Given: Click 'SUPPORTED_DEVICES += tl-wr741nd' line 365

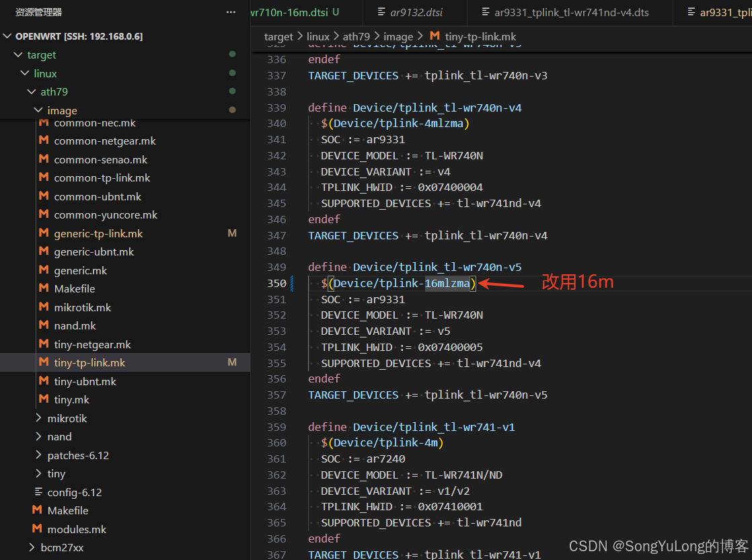Looking at the screenshot, I should click(x=421, y=522).
